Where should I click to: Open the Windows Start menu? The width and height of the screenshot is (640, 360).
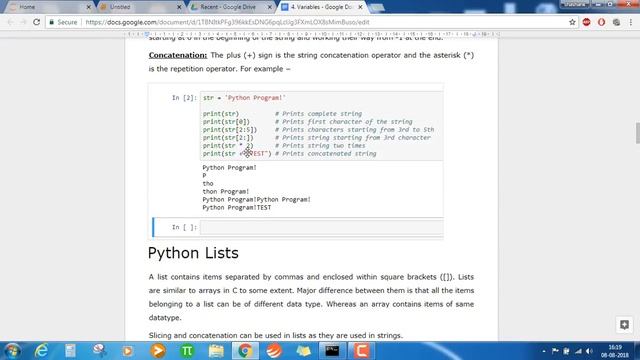point(13,351)
